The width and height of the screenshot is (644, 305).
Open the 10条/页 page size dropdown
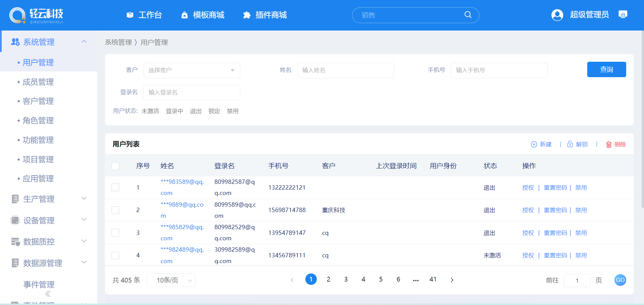[x=171, y=280]
